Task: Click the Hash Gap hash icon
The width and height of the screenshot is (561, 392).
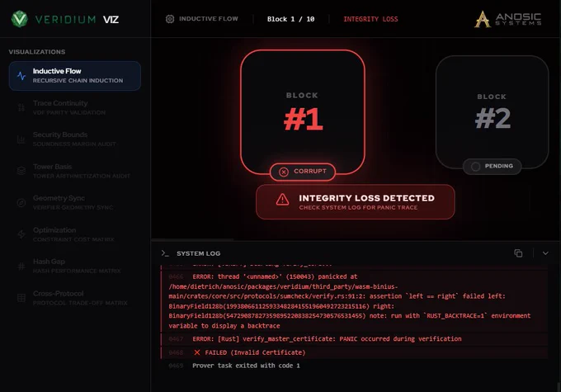Action: click(21, 266)
